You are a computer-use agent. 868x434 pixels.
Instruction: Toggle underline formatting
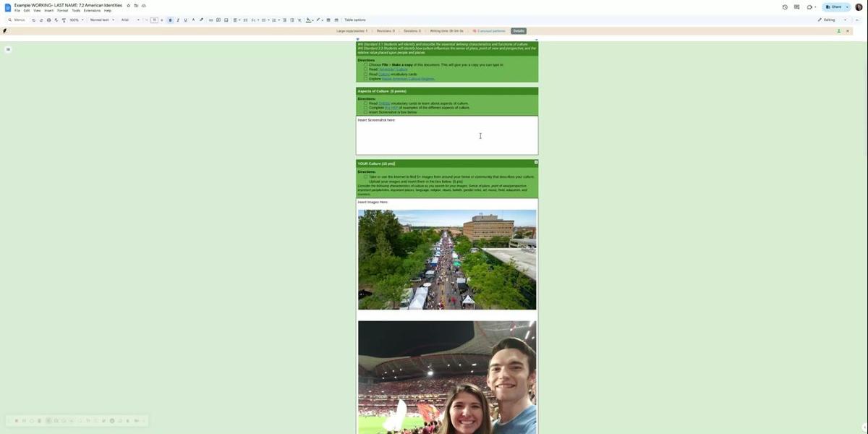click(x=185, y=20)
